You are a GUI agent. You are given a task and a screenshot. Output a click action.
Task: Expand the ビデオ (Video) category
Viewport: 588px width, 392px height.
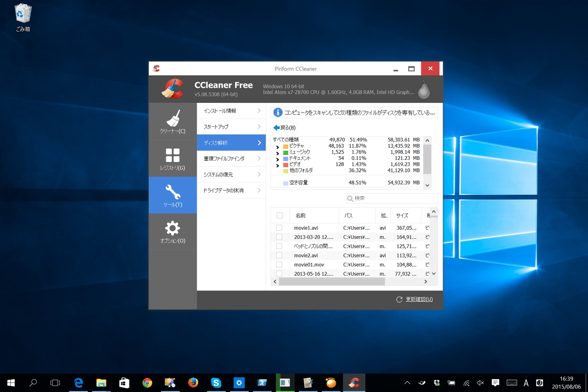[x=277, y=165]
